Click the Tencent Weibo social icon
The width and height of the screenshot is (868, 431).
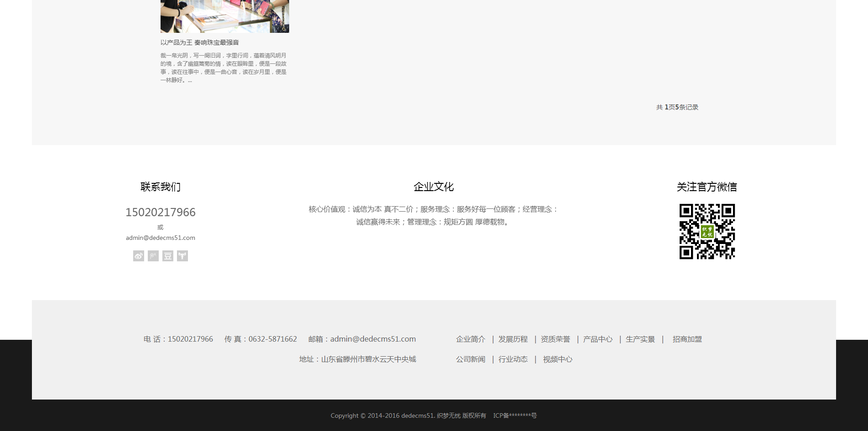pyautogui.click(x=153, y=256)
